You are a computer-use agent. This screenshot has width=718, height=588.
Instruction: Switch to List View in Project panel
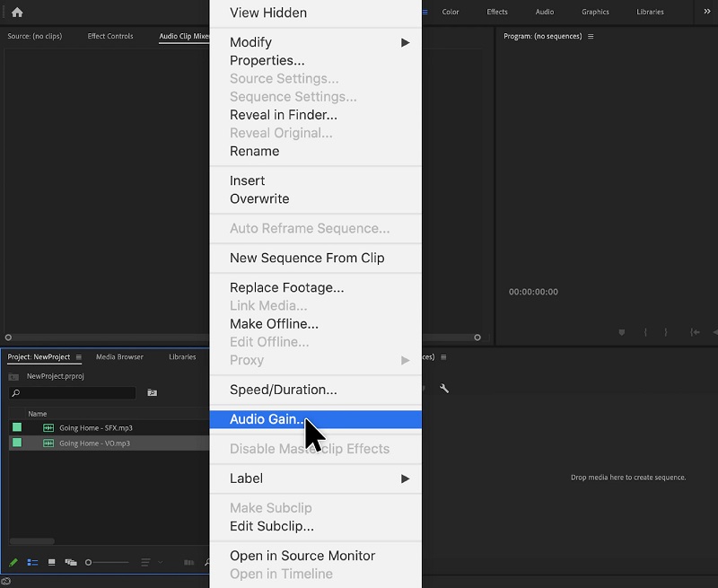point(32,563)
